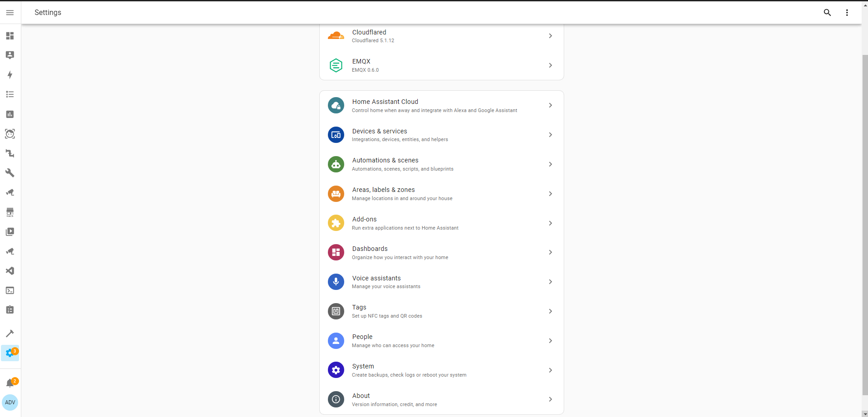868x417 pixels.
Task: Open the Terminal console sidebar icon
Action: click(10, 290)
